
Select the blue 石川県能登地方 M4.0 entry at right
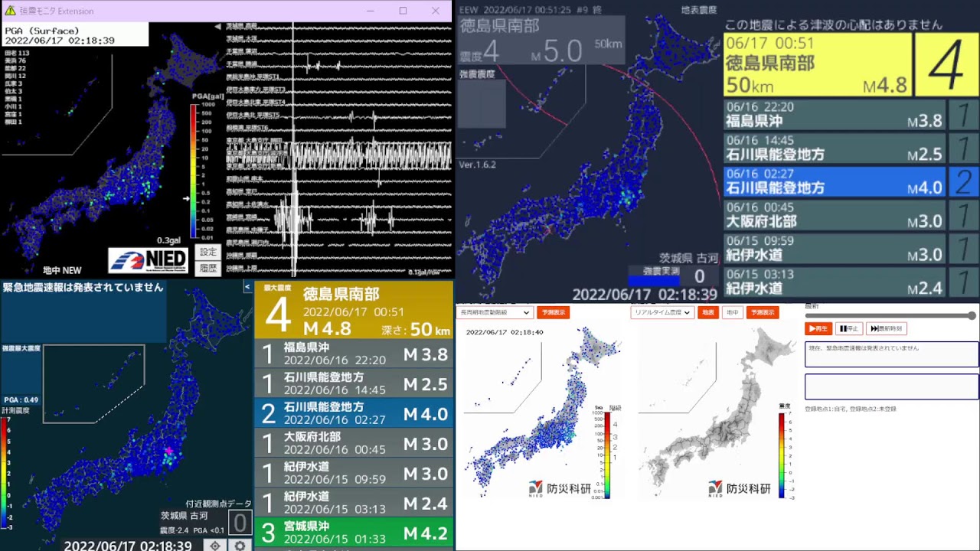coord(835,181)
